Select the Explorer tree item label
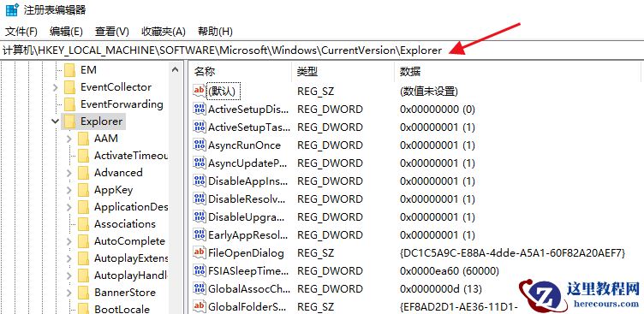This screenshot has height=314, width=644. 101,121
